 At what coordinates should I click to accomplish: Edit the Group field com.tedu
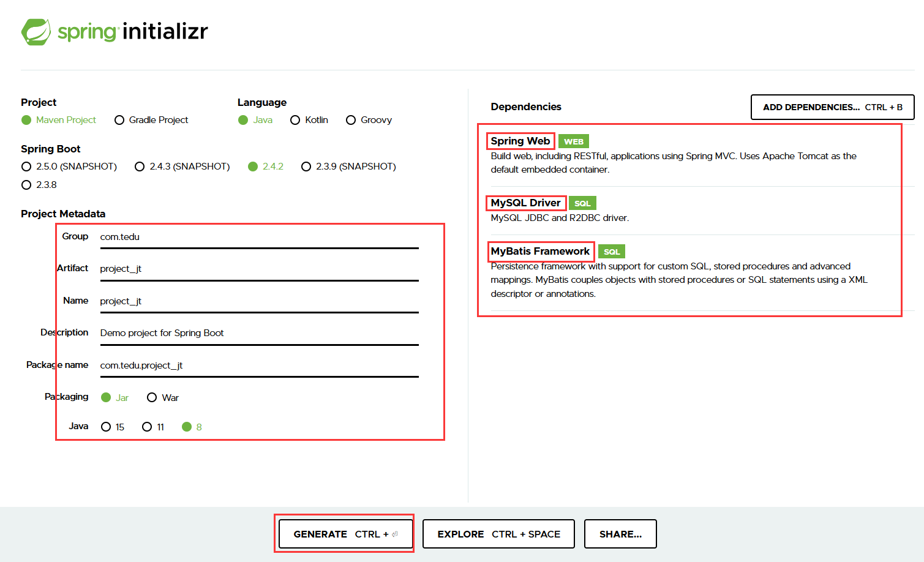[260, 237]
